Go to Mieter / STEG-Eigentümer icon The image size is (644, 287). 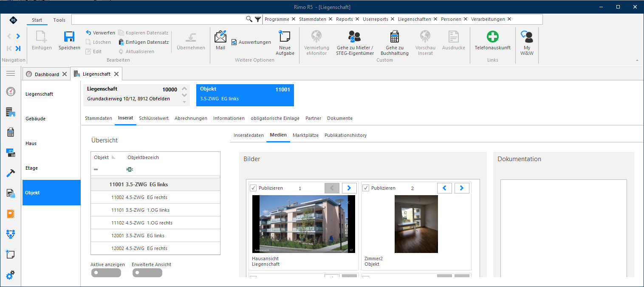point(354,37)
